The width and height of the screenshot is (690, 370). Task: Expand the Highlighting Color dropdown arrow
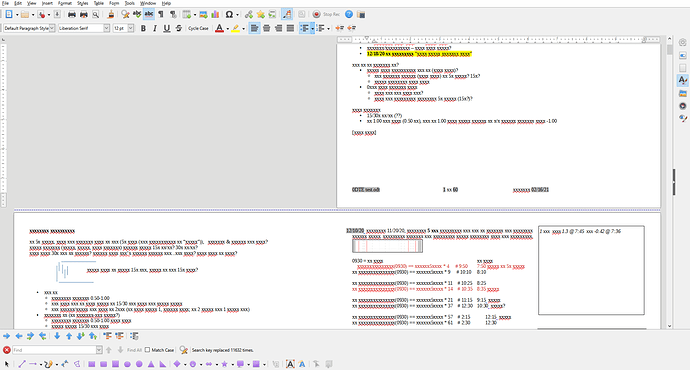coord(243,29)
